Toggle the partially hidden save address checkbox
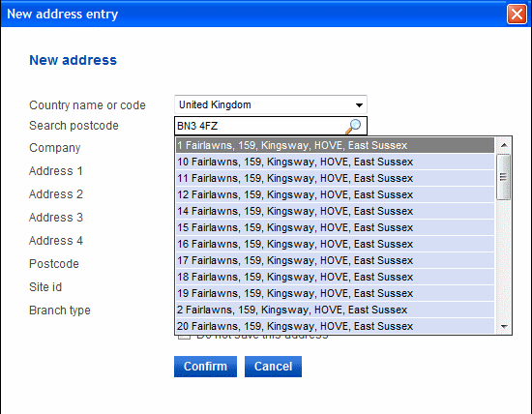 184,337
